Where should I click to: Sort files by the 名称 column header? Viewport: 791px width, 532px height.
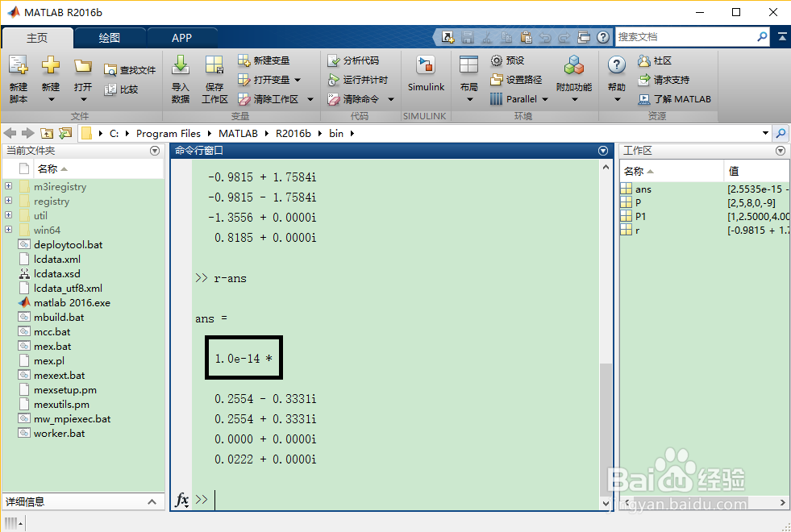click(52, 169)
